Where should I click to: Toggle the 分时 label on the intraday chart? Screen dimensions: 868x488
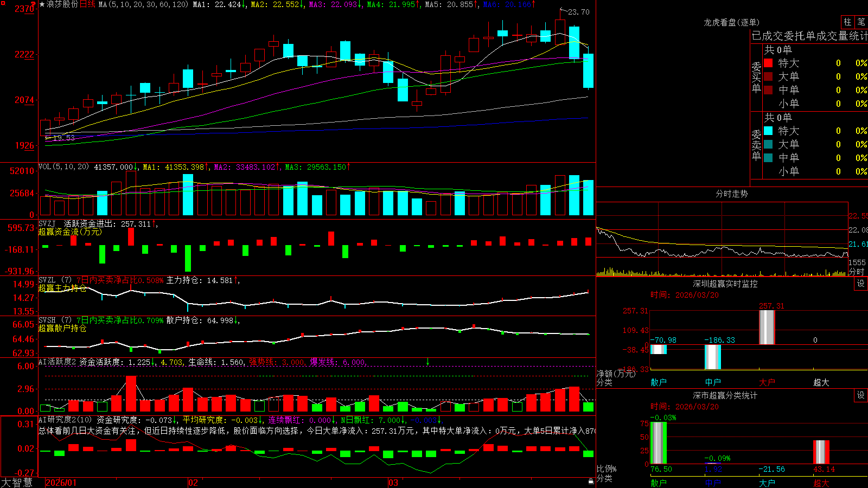point(857,271)
